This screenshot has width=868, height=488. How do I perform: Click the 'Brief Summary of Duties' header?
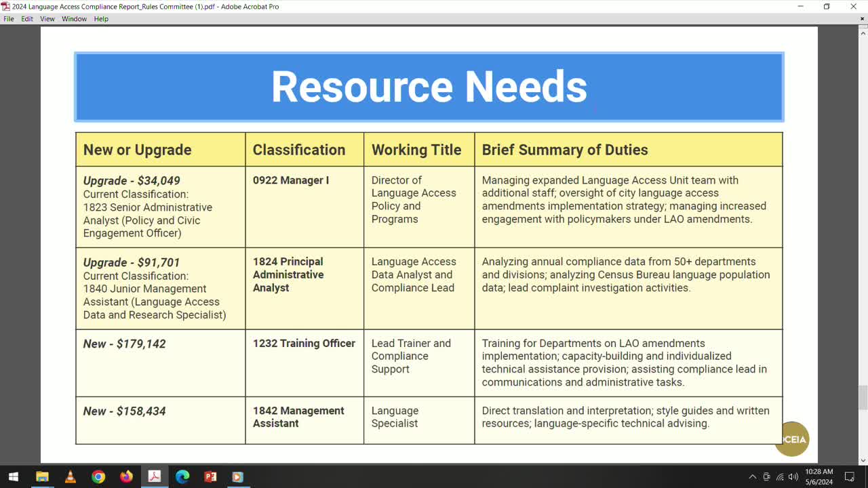[x=565, y=150]
